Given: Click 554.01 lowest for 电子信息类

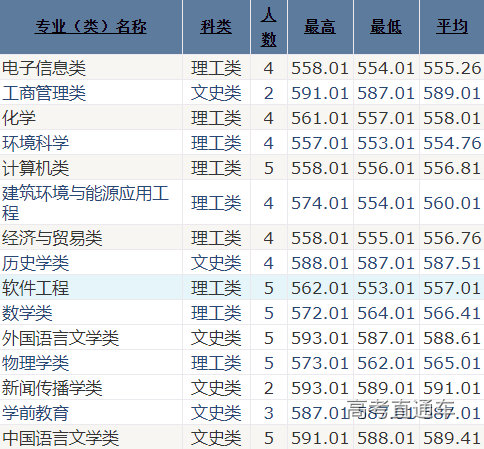Looking at the screenshot, I should (x=386, y=68).
